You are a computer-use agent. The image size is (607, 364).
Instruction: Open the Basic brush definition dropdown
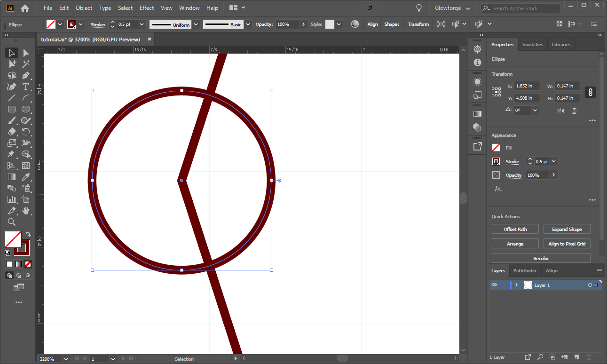pyautogui.click(x=248, y=24)
